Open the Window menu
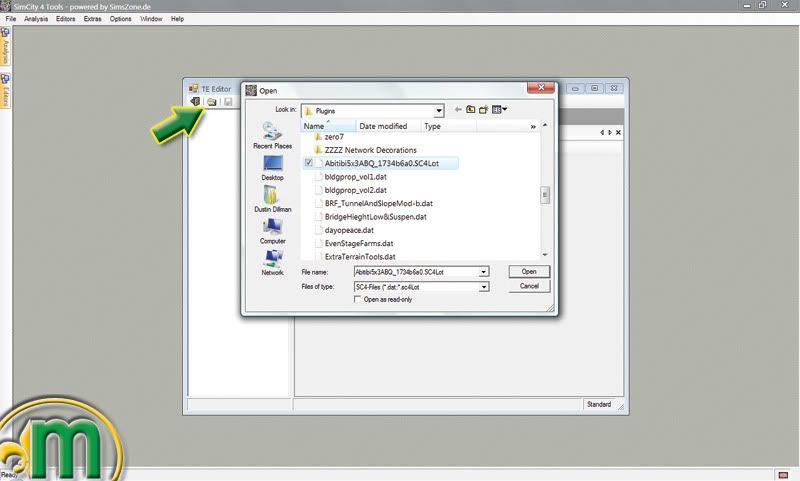800x481 pixels. pyautogui.click(x=151, y=19)
